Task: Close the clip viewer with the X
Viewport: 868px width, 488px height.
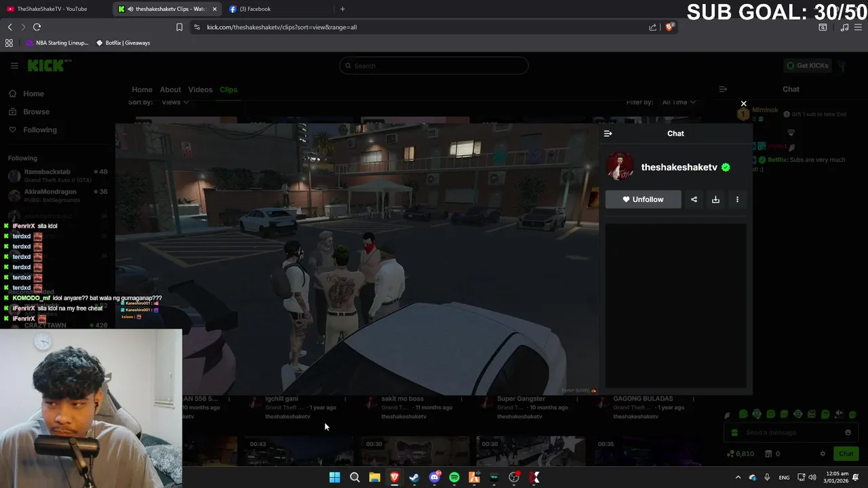Action: pyautogui.click(x=744, y=104)
